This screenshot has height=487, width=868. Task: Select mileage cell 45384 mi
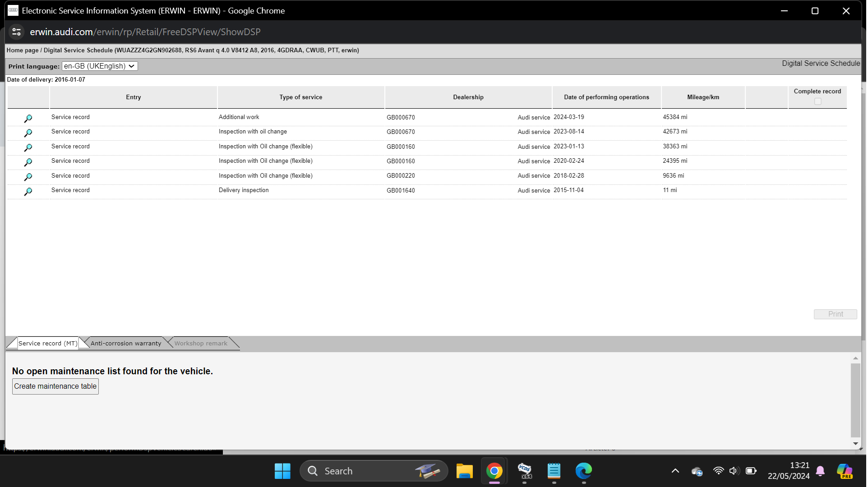676,117
